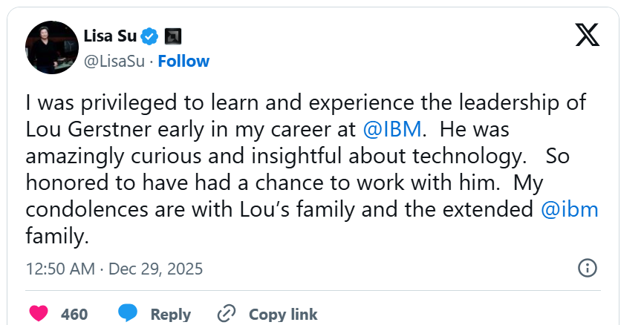The height and width of the screenshot is (325, 644).
Task: Open the uppercase @IBM mention
Action: tap(392, 128)
